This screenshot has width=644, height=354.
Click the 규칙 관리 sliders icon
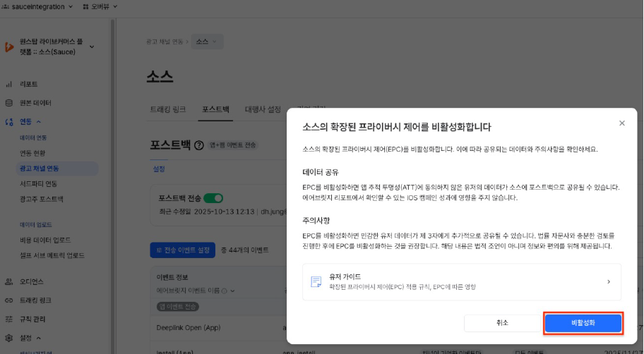[x=8, y=319]
